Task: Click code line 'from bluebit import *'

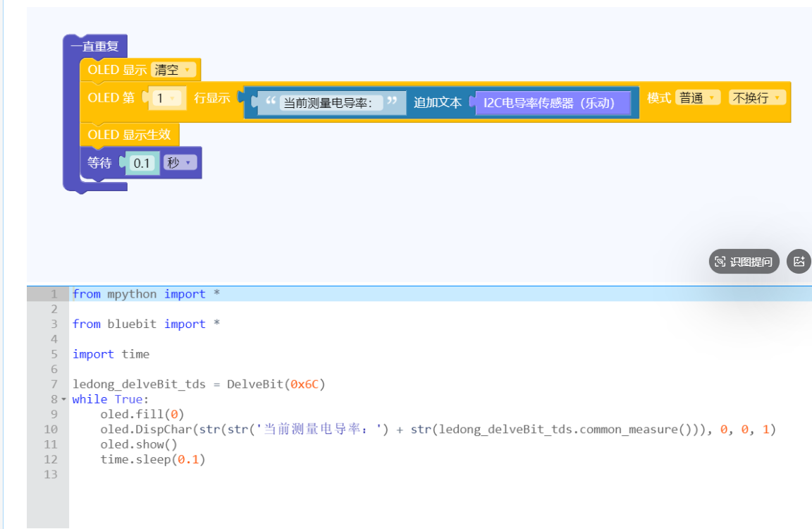Action: click(146, 324)
